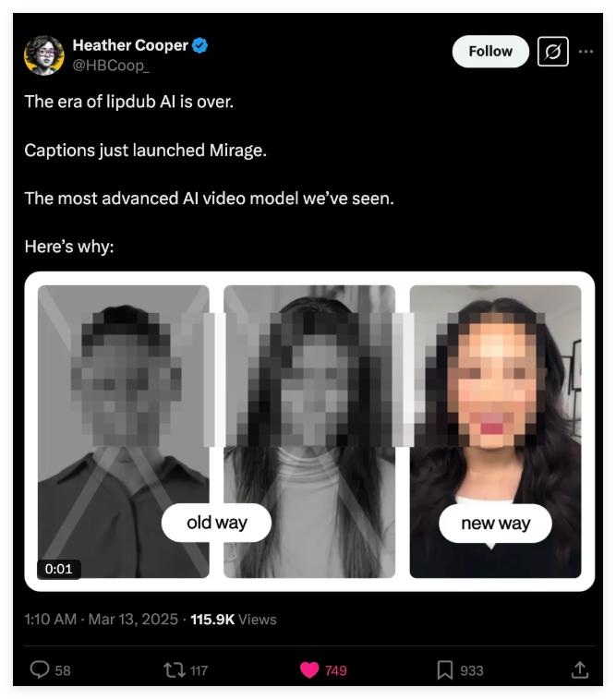Click the reply comment icon
Screen dimensions: 616x699
[x=40, y=670]
